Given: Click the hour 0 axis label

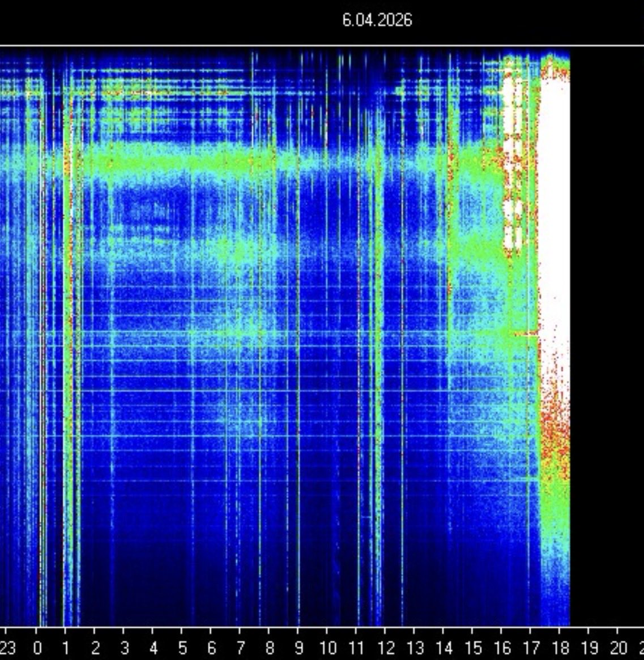Looking at the screenshot, I should [x=37, y=648].
